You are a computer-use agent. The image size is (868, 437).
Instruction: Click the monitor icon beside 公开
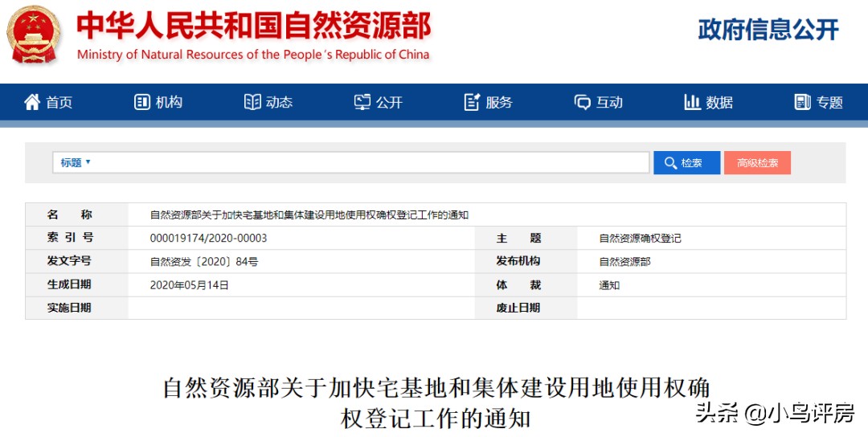tap(362, 102)
